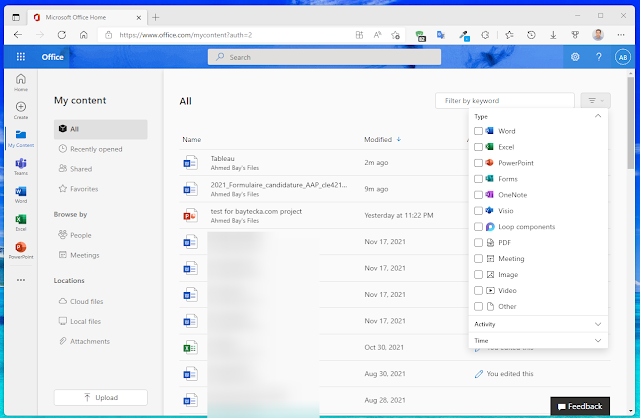Toggle the filter dropdown button
The width and height of the screenshot is (640, 418).
(596, 100)
